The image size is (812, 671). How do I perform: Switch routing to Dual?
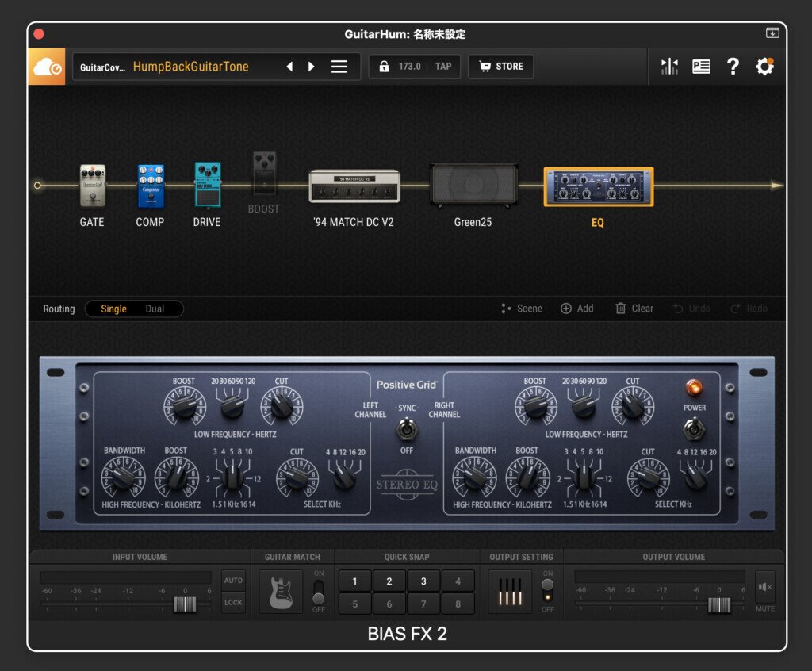point(155,309)
